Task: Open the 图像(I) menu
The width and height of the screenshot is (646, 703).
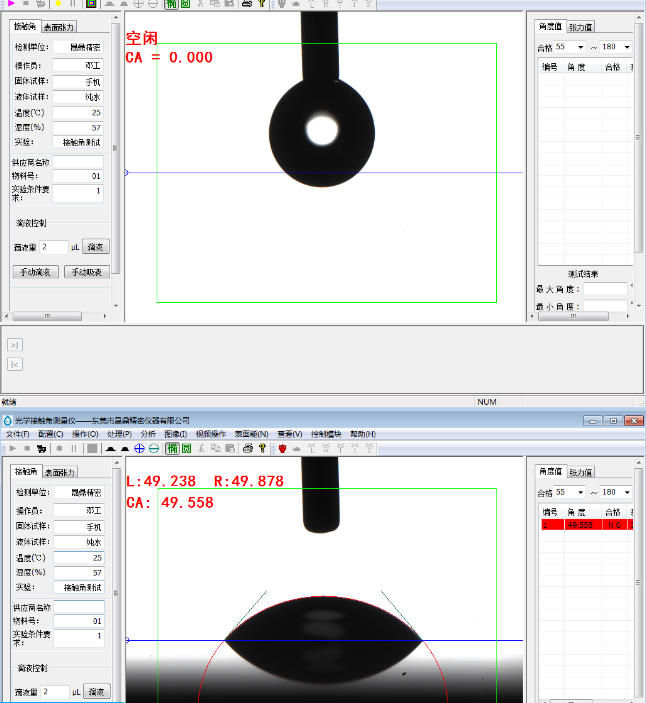Action: point(176,434)
